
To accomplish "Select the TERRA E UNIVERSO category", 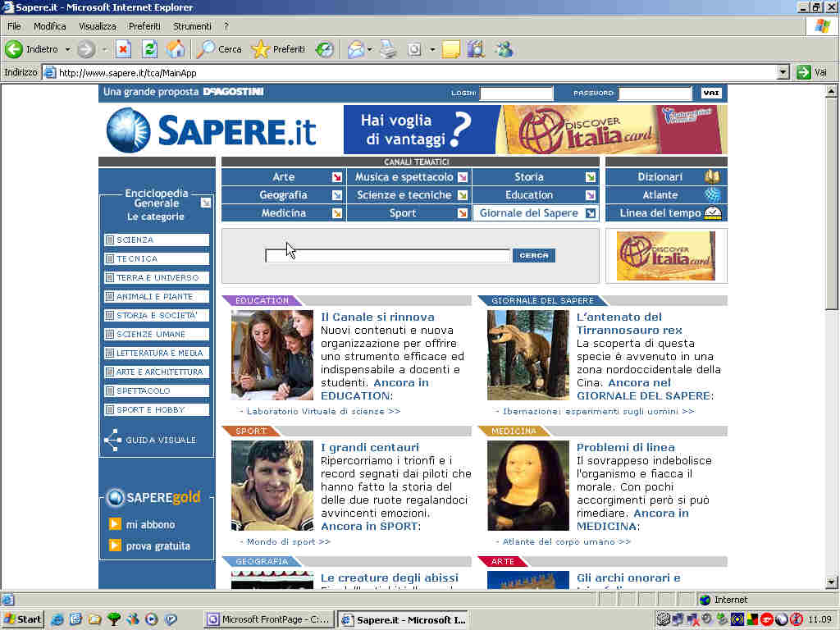I will pyautogui.click(x=157, y=277).
